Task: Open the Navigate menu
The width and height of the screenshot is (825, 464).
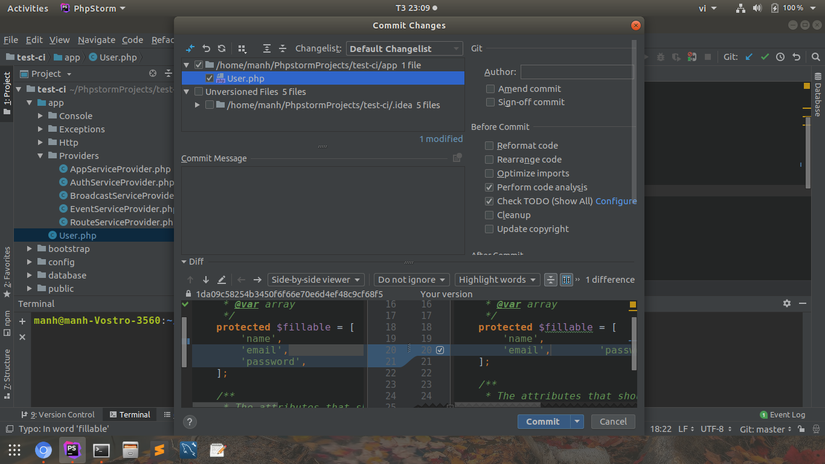Action: click(96, 40)
